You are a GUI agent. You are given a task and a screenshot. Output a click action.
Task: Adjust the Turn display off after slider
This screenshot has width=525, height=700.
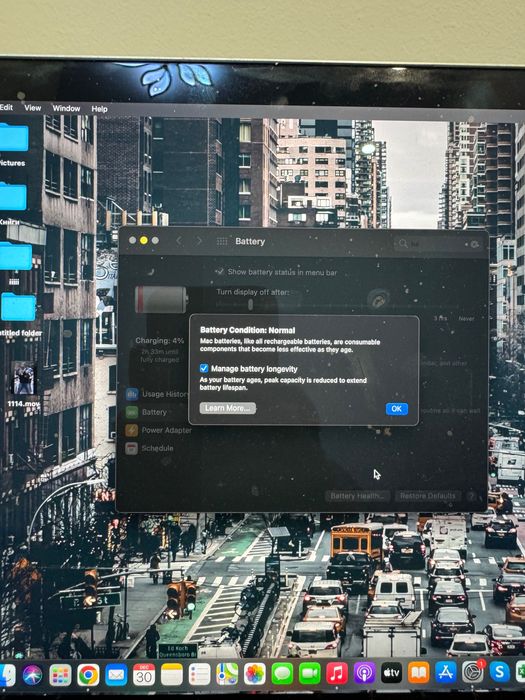250,304
